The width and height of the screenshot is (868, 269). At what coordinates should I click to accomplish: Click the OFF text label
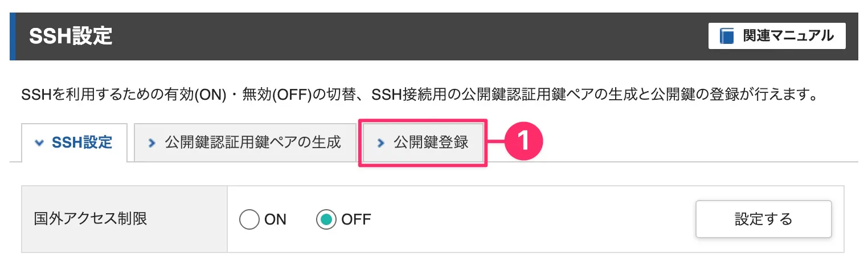point(356,219)
